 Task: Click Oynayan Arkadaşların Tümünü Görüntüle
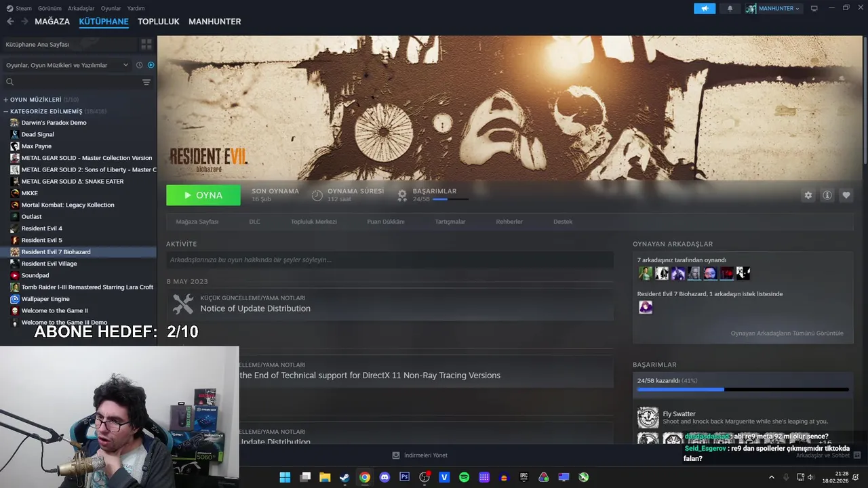(x=787, y=333)
